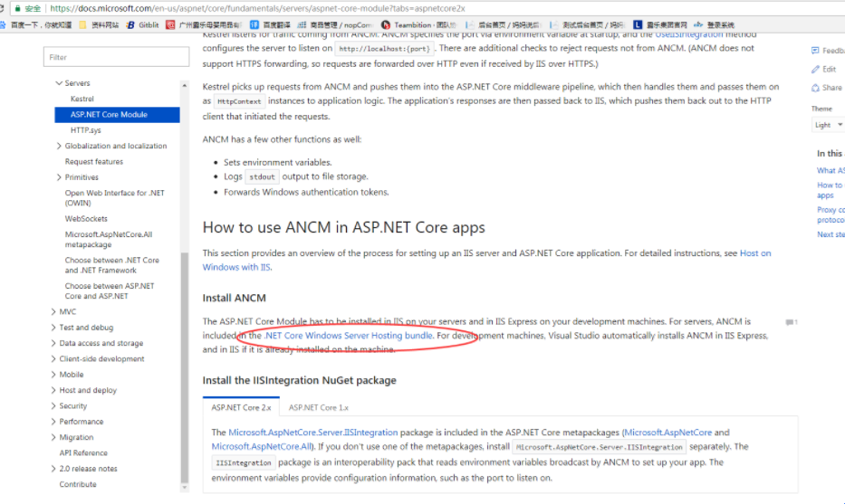Switch to the ASP.NET Core 1.x tab
Viewport: 845px width, 504px height.
click(319, 407)
